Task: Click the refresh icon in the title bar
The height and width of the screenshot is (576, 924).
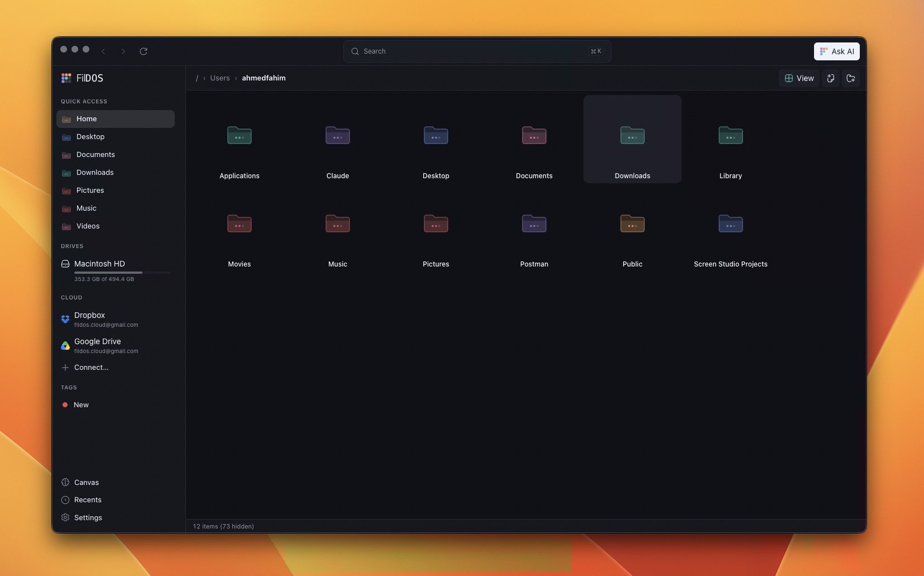Action: click(143, 51)
